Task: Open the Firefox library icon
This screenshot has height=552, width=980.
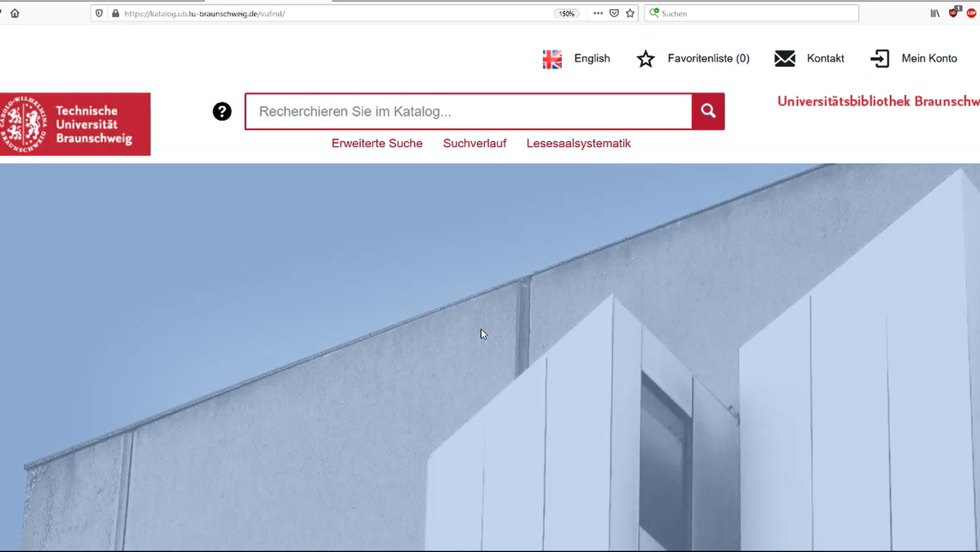Action: pyautogui.click(x=935, y=13)
